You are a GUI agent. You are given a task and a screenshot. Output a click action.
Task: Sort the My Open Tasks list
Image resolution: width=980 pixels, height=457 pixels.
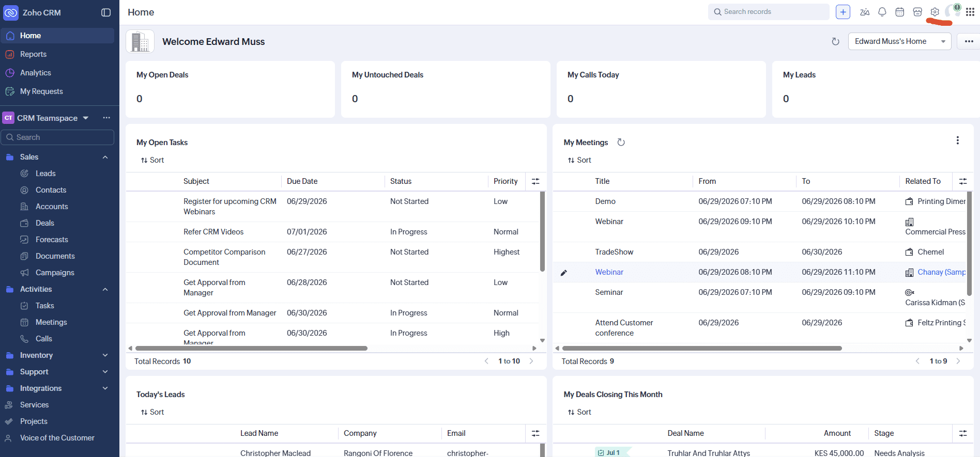(152, 160)
